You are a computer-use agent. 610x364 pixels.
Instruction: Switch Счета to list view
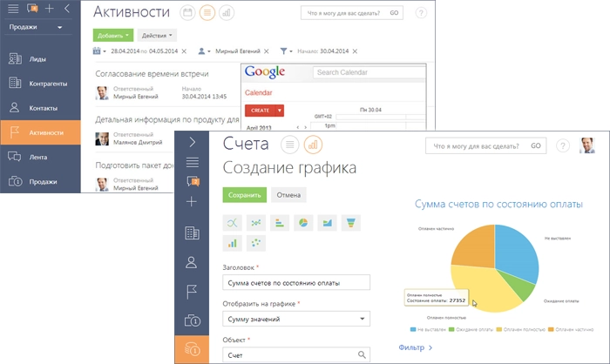(x=289, y=145)
